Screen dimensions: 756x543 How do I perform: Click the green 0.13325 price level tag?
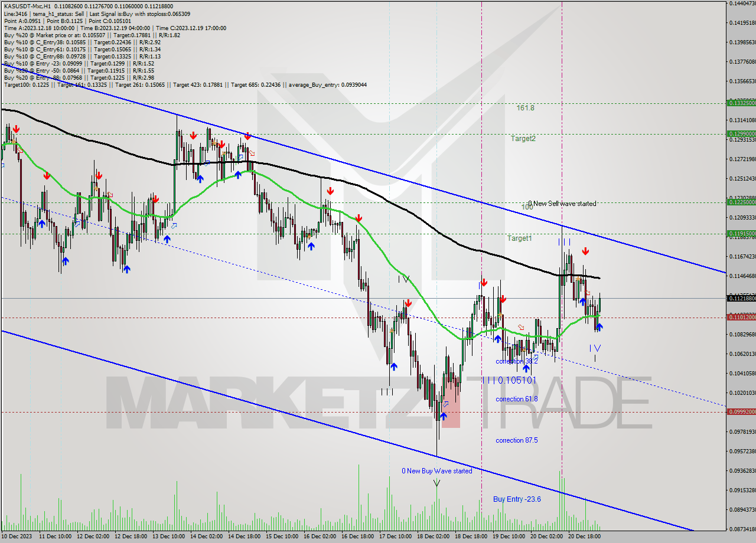[x=741, y=103]
